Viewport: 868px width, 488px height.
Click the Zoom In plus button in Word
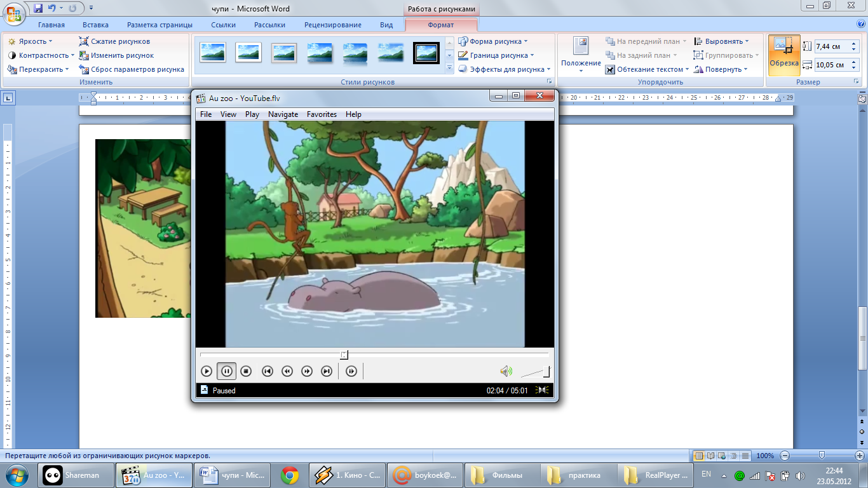pyautogui.click(x=860, y=456)
